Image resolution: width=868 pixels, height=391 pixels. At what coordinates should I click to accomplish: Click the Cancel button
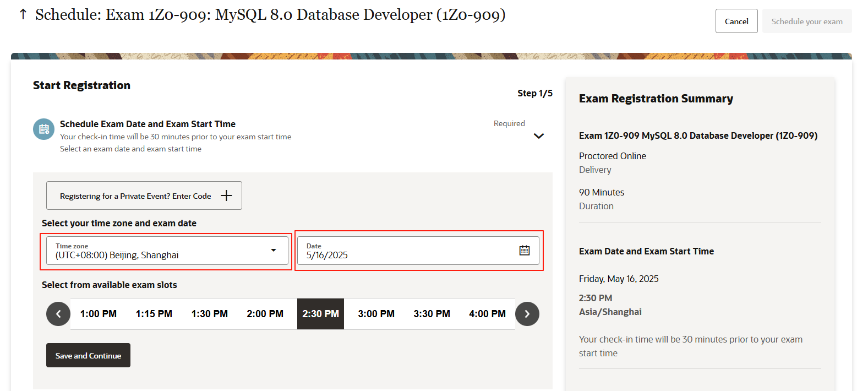pyautogui.click(x=736, y=21)
